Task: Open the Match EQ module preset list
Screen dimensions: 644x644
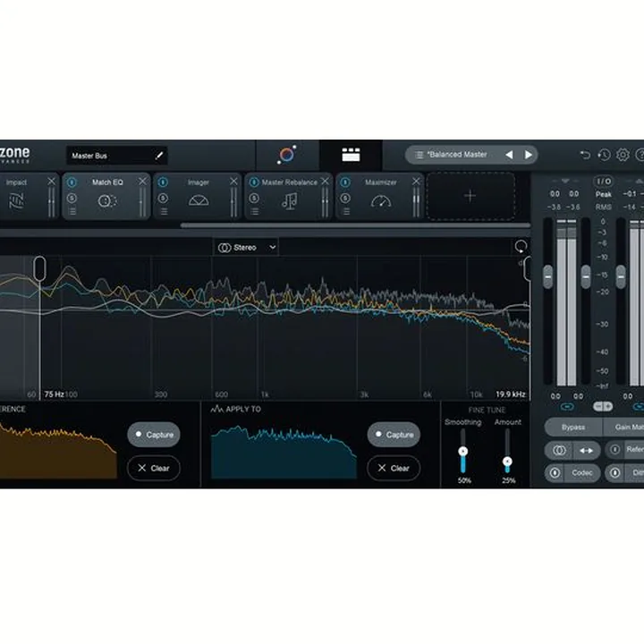Action: 72,211
